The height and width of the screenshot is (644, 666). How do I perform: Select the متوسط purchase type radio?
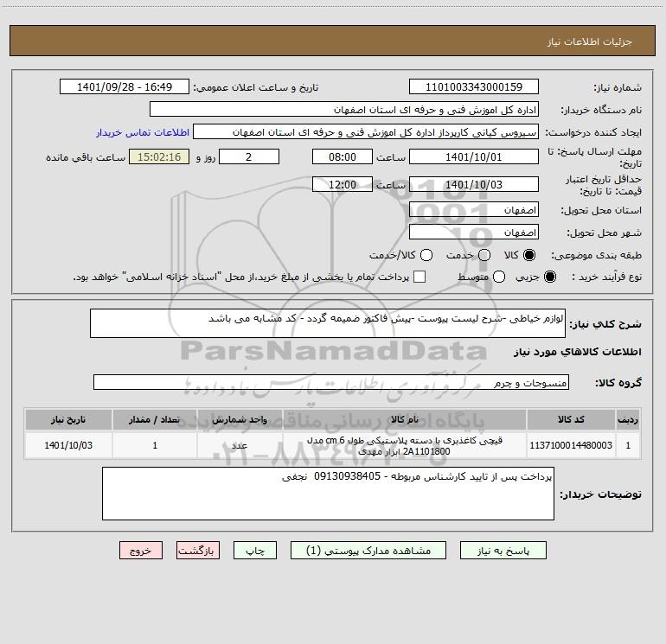tap(499, 277)
